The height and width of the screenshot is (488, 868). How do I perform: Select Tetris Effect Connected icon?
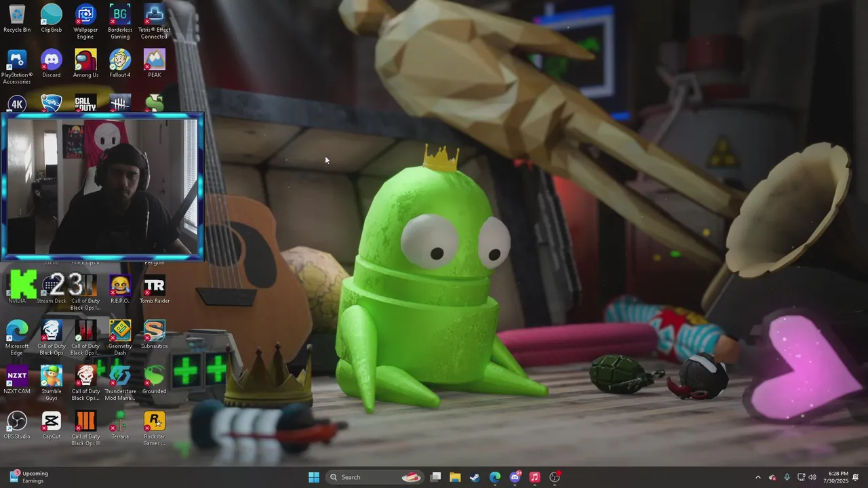[154, 22]
